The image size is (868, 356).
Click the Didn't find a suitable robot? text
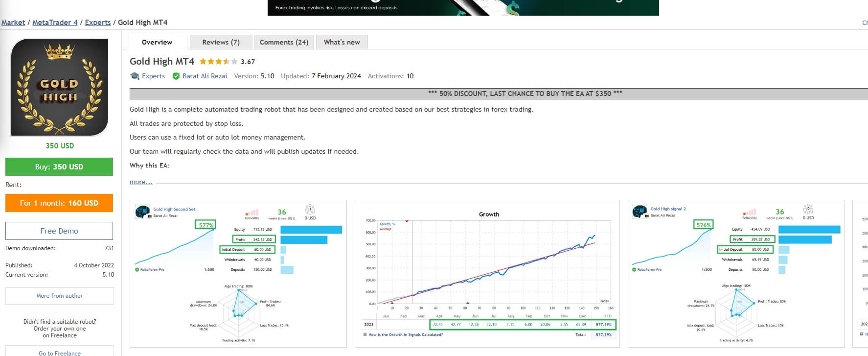(60, 322)
